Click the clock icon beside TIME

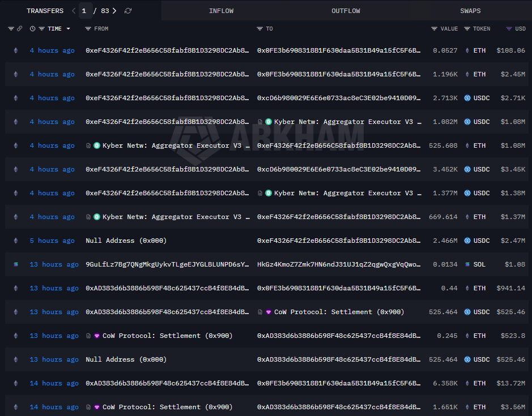point(32,29)
